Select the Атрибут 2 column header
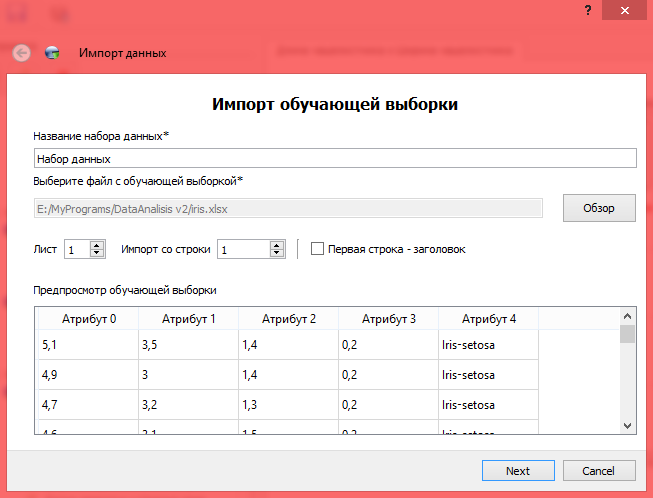This screenshot has width=653, height=498. (x=289, y=319)
